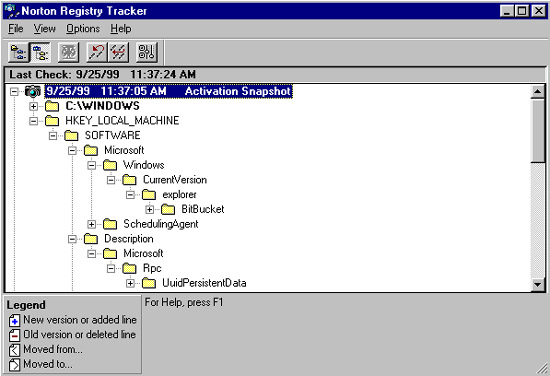
Task: Close the Norton Registry Tracker window
Action: pyautogui.click(x=538, y=11)
